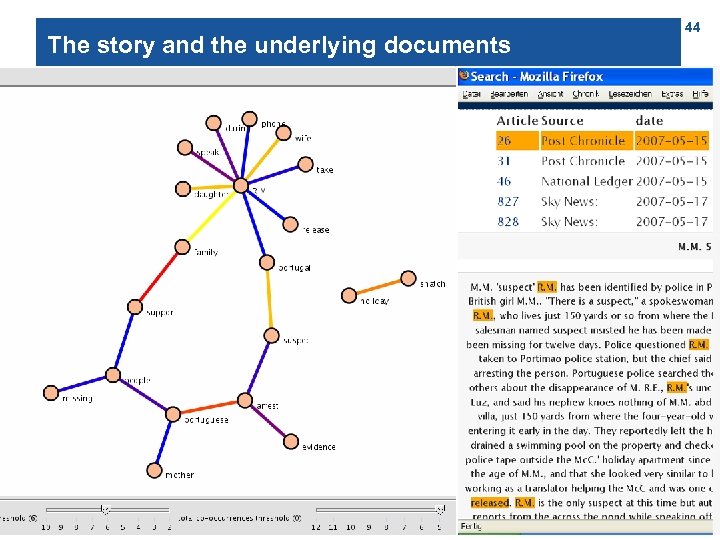Select the highlighted Post Chronicle source cell
The width and height of the screenshot is (720, 540).
(x=585, y=141)
